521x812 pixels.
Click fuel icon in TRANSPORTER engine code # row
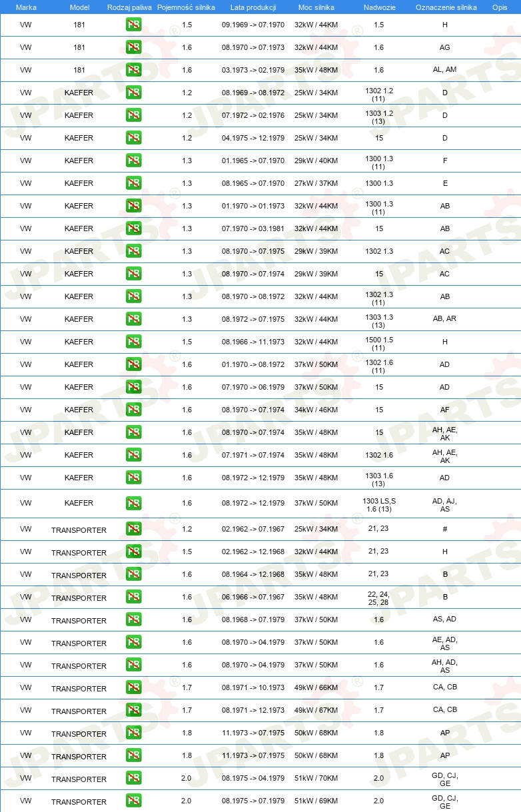click(x=133, y=530)
